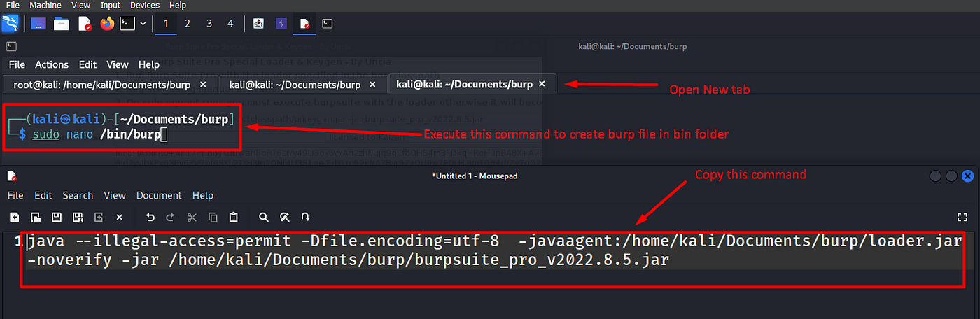Viewport: 980px width, 319px height.
Task: Redo edit in Mousepad toolbar
Action: [171, 217]
